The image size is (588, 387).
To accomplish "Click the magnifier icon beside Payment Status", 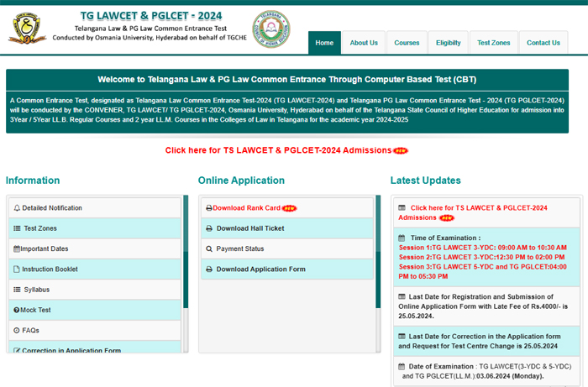I will pyautogui.click(x=209, y=248).
